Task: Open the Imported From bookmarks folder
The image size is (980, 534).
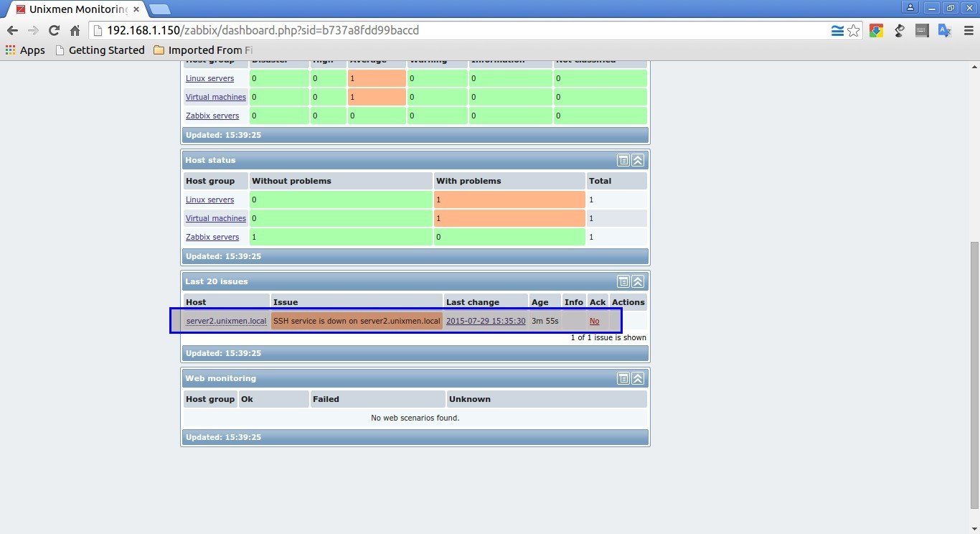Action: (x=203, y=50)
